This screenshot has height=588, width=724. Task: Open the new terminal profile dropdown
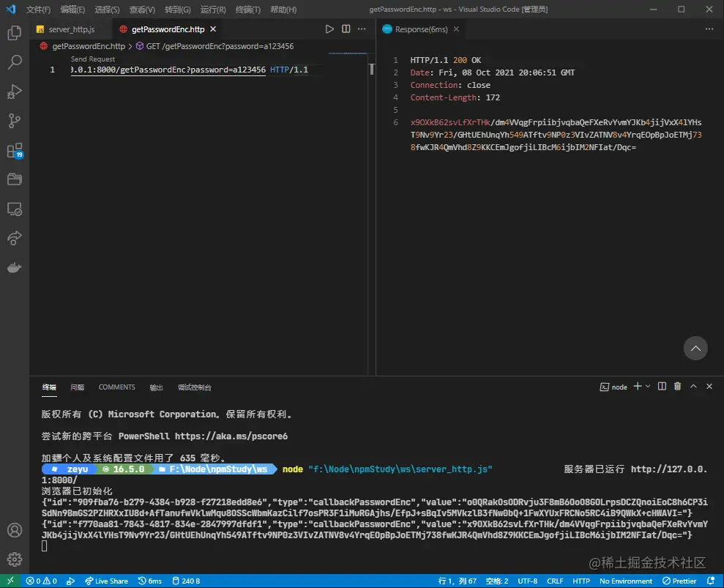(x=648, y=387)
